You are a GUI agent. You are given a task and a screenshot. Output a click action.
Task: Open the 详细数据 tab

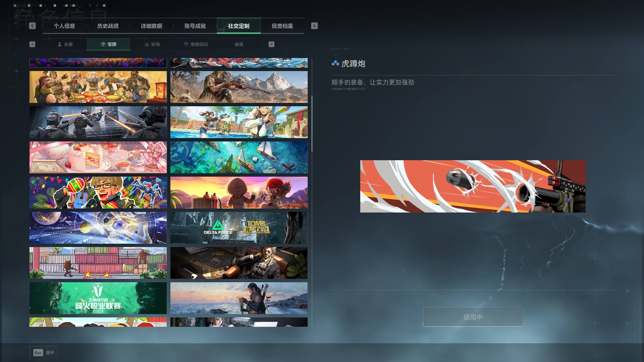coord(151,26)
